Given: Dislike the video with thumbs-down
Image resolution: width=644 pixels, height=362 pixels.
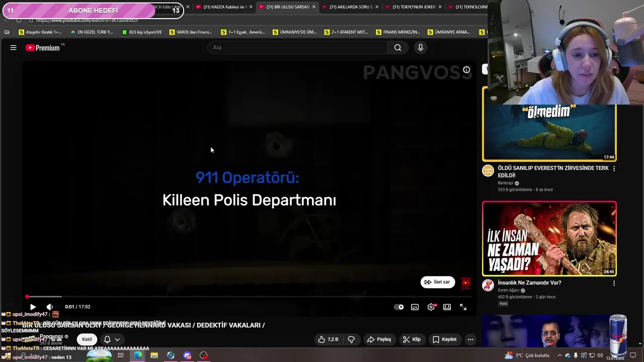Looking at the screenshot, I should pos(351,339).
